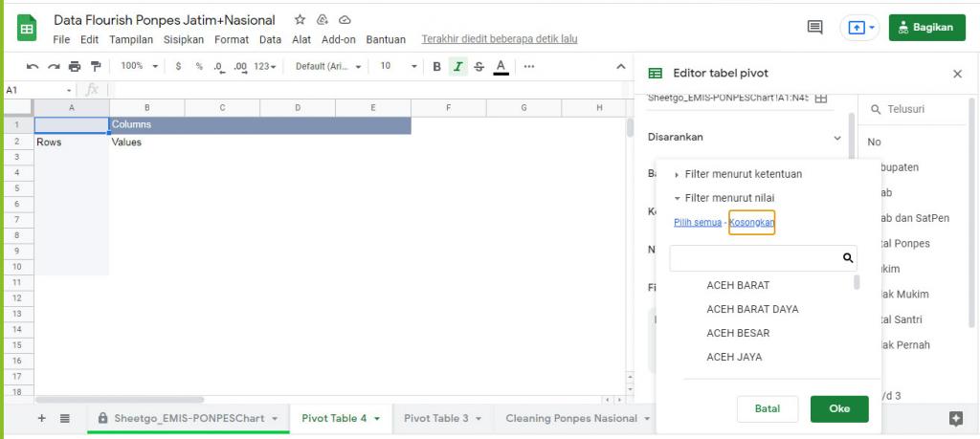Click the filter values search field

point(756,258)
